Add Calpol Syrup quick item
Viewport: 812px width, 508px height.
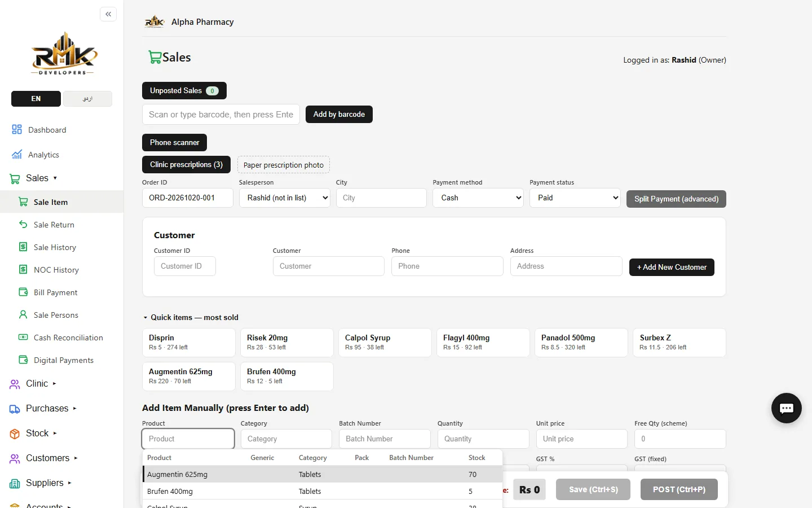pos(385,342)
